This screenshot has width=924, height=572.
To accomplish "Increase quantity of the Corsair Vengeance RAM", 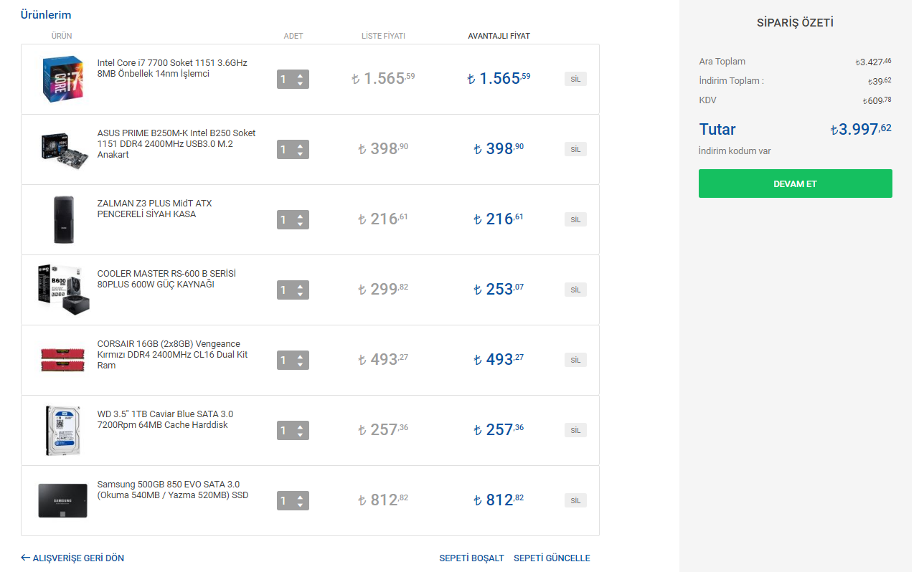I will [300, 356].
